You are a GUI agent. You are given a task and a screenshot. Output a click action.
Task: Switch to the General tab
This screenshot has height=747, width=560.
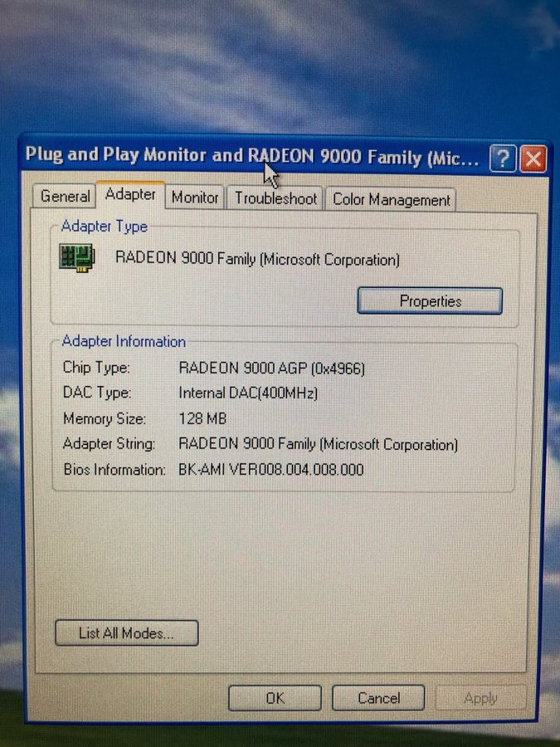(65, 197)
